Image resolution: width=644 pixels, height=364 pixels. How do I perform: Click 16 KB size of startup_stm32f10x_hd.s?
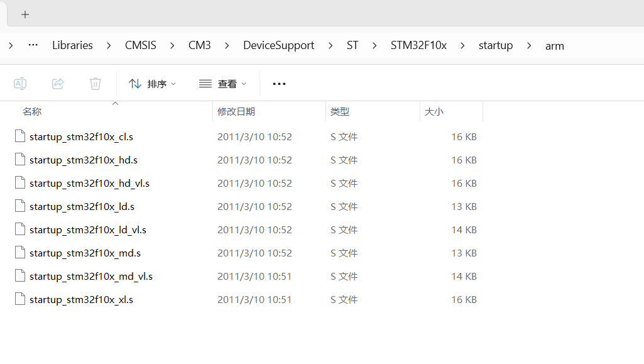click(x=464, y=160)
